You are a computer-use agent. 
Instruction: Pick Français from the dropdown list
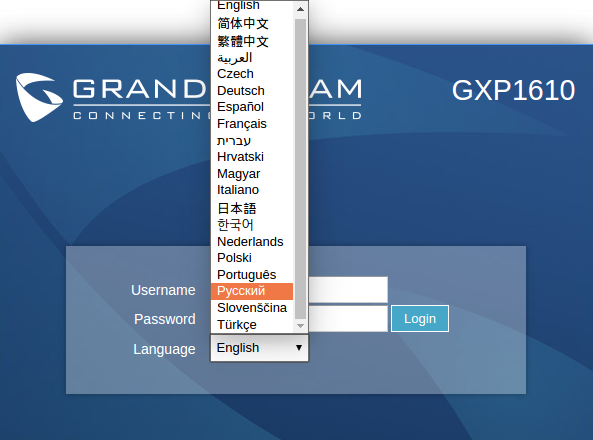252,124
